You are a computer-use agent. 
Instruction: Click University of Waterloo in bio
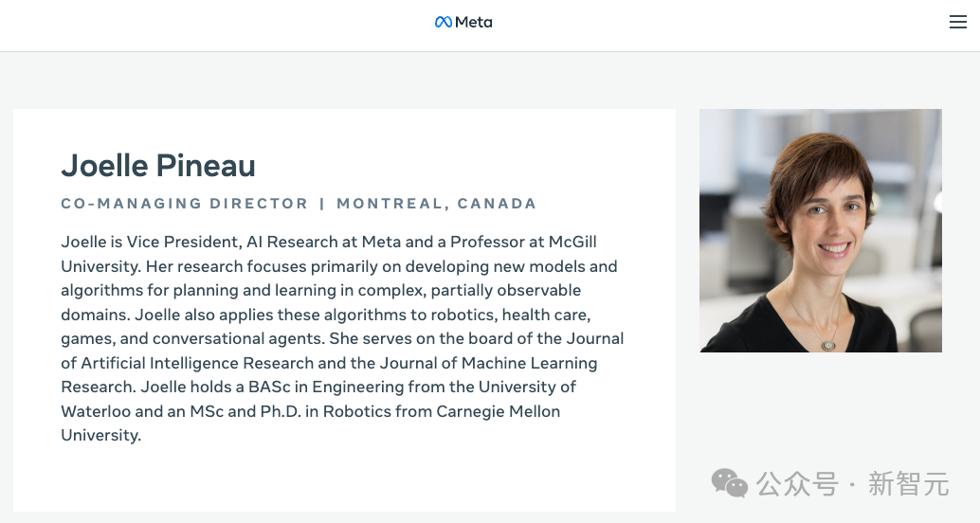527,387
